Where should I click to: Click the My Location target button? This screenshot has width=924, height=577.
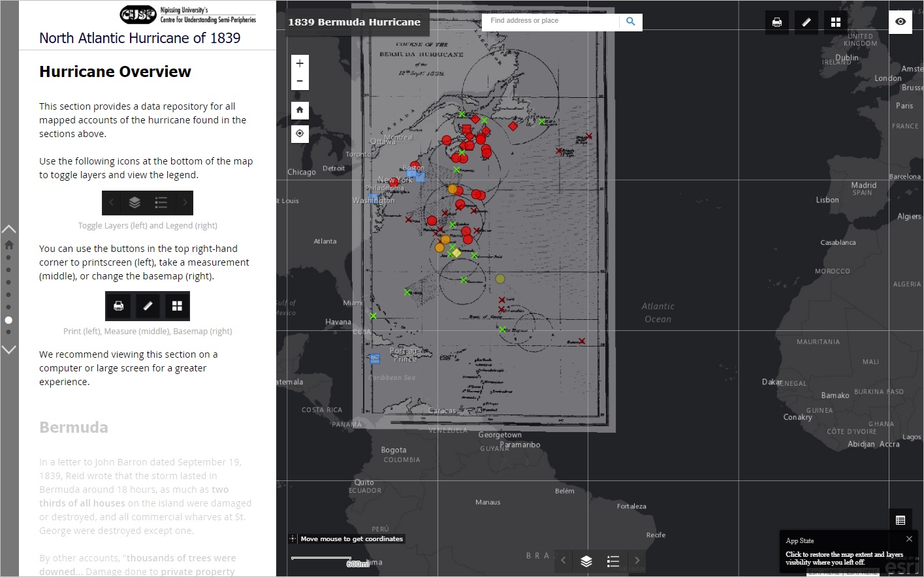[300, 133]
